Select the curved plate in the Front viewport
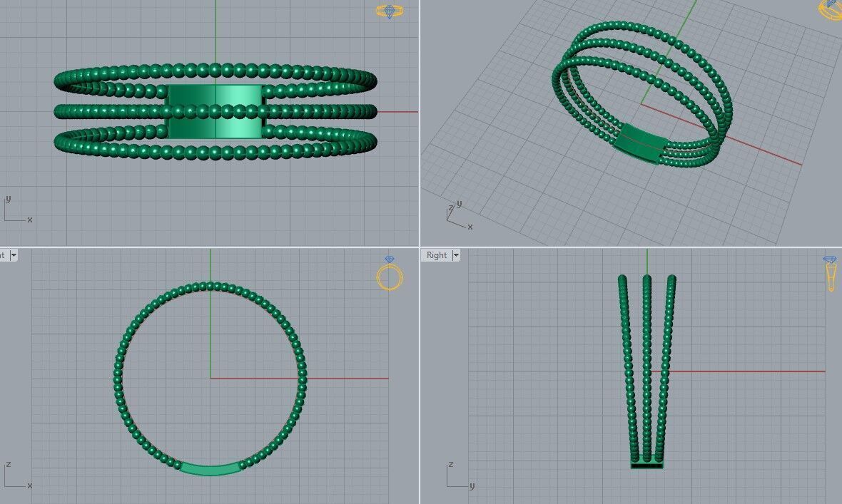Screen dimensions: 842x504 click(210, 468)
